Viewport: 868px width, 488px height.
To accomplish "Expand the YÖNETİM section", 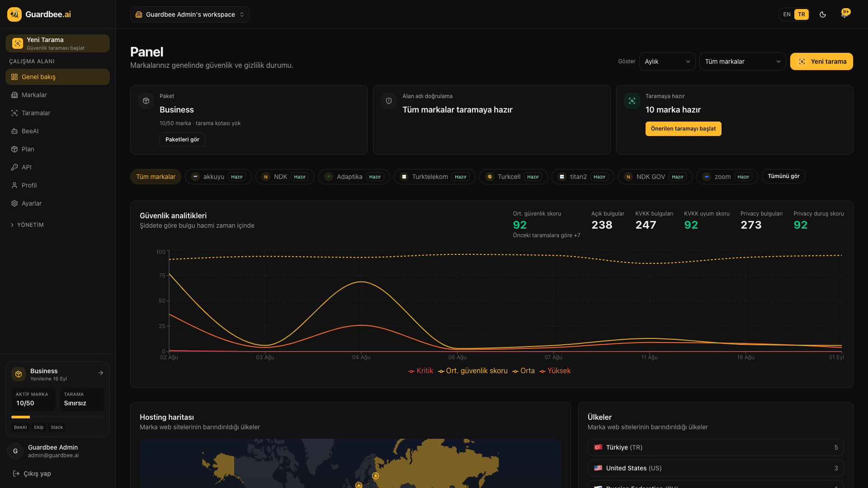I will (x=27, y=225).
